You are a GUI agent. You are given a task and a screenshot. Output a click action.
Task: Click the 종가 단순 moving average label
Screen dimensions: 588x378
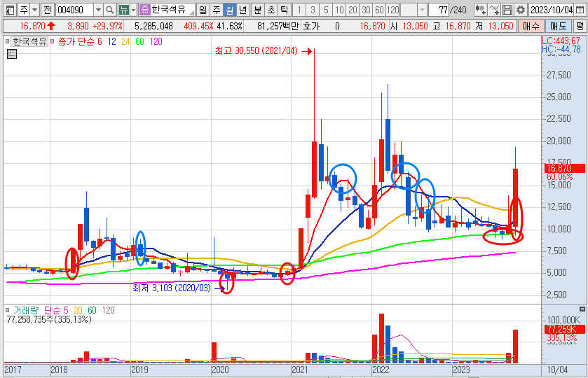pos(76,41)
